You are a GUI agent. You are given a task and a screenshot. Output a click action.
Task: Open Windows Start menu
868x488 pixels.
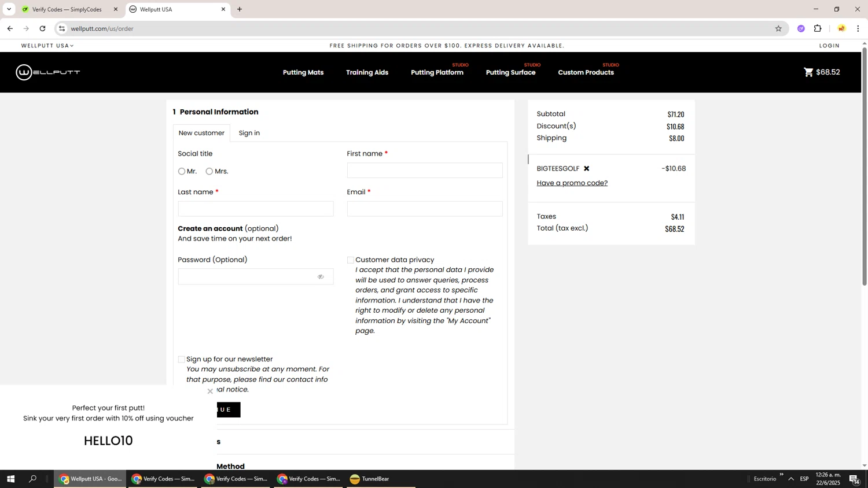(10, 479)
